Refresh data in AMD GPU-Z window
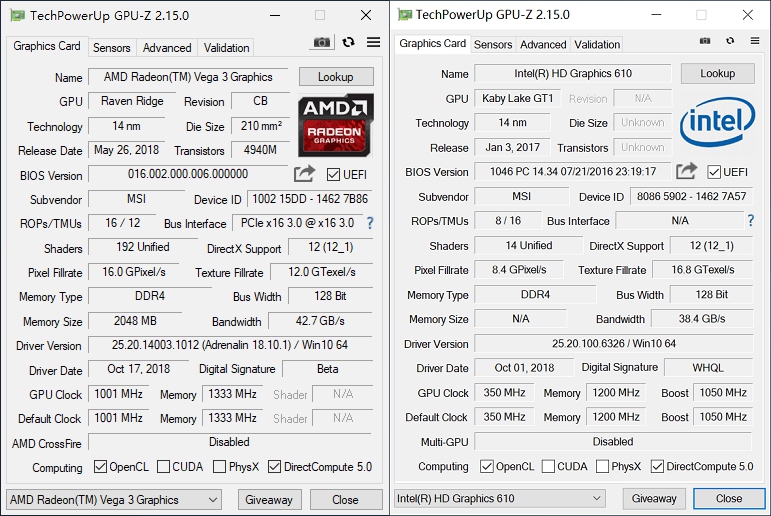771x516 pixels. (x=349, y=42)
